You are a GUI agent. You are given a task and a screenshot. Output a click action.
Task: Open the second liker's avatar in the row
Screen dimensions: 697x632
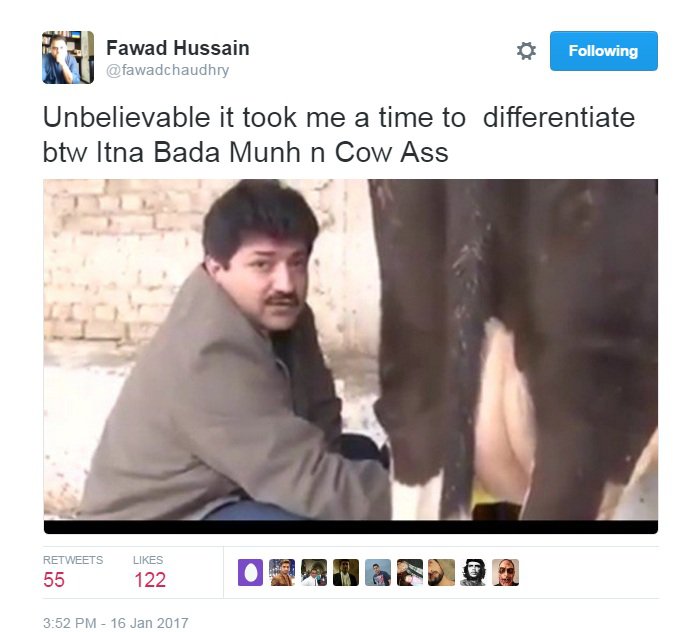[x=282, y=572]
